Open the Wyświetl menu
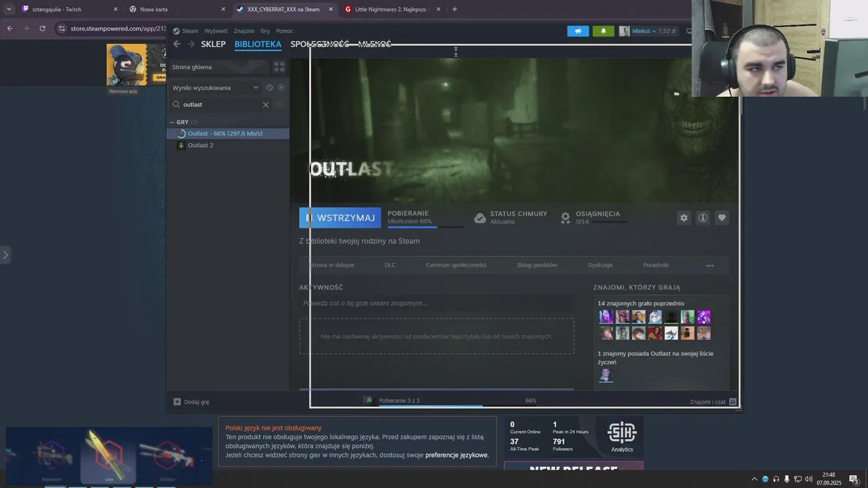The image size is (868, 488). coord(216,31)
